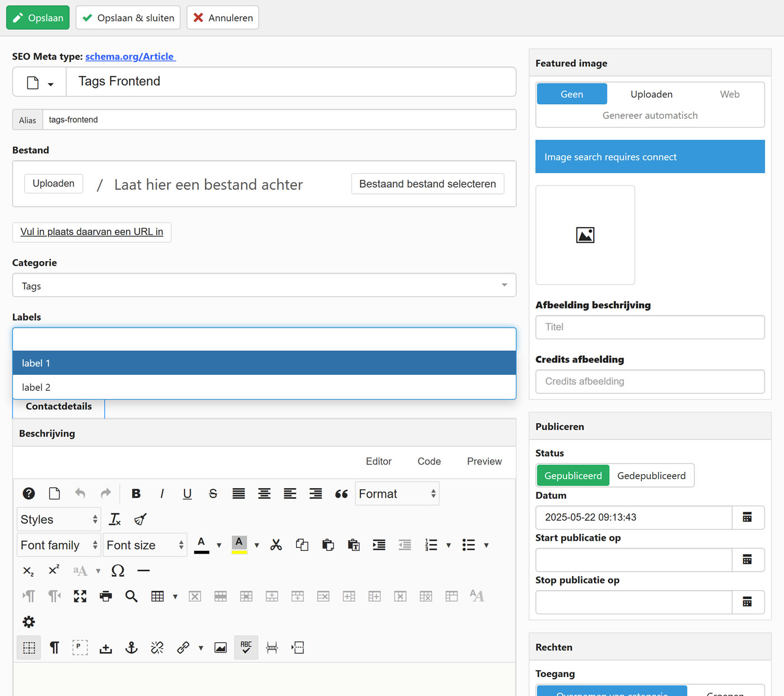Switch featured image source to Uploaden
This screenshot has height=696, width=784.
click(x=651, y=94)
